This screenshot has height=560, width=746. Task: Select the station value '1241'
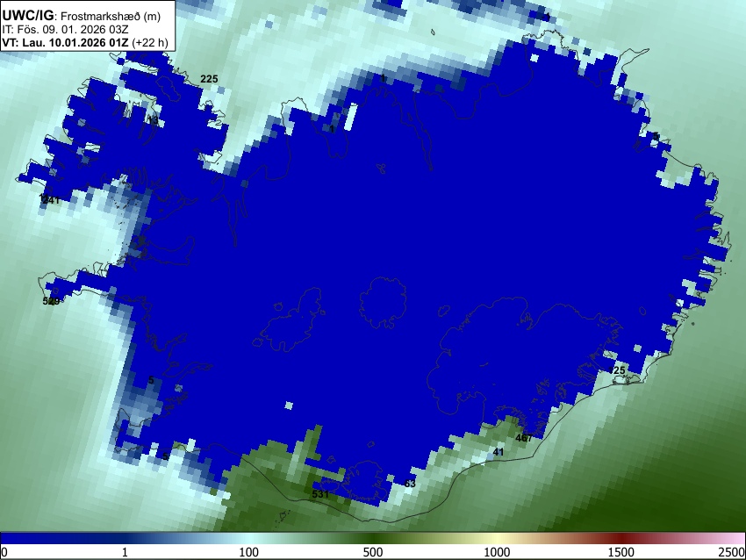coord(49,200)
